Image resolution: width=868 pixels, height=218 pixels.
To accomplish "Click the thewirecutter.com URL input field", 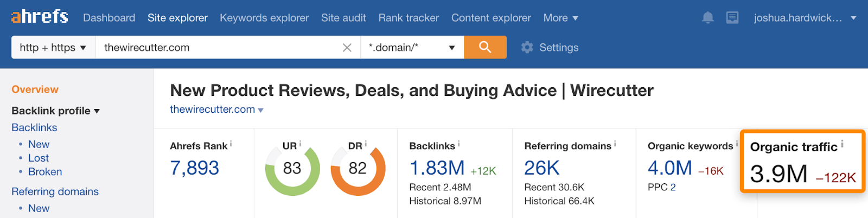I will point(217,48).
